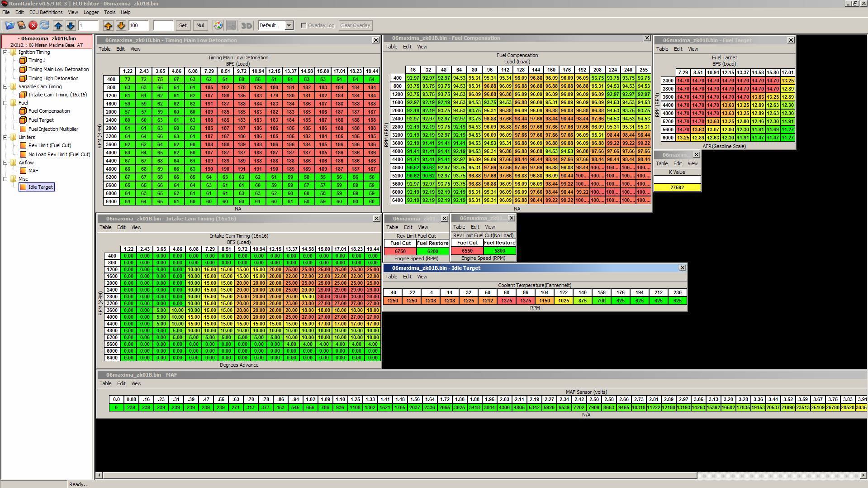Open the color palette icon
The image size is (868, 488).
(x=218, y=25)
